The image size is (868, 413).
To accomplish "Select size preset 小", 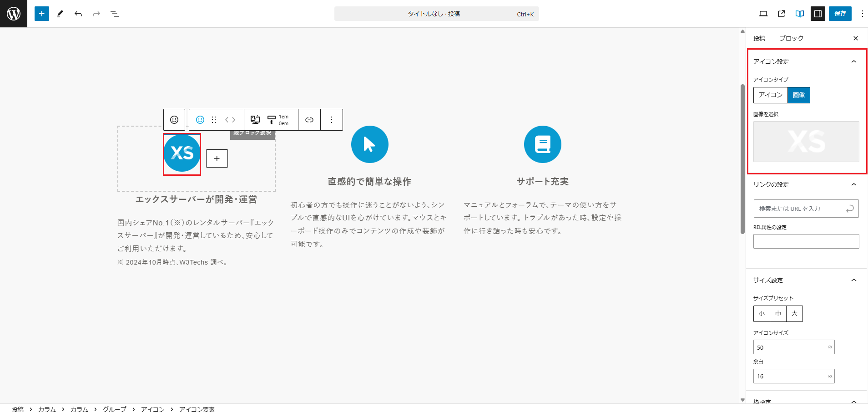I will (762, 313).
